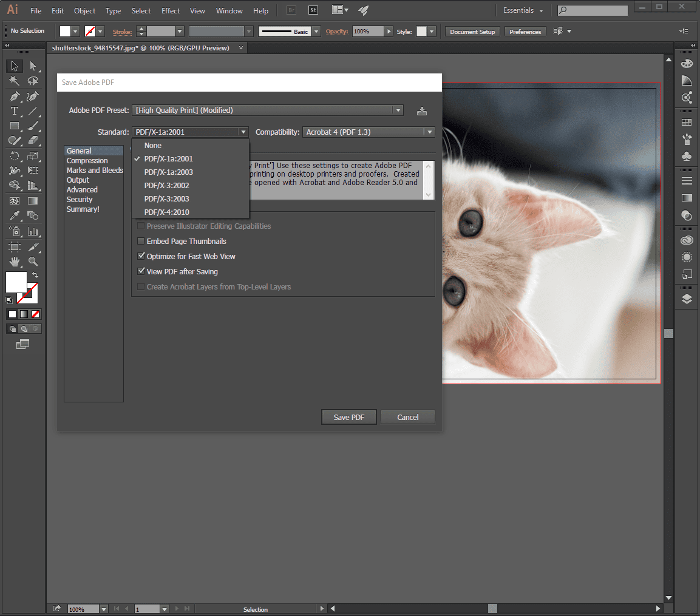The width and height of the screenshot is (700, 616).
Task: Select the Scale tool
Action: pyautogui.click(x=33, y=156)
